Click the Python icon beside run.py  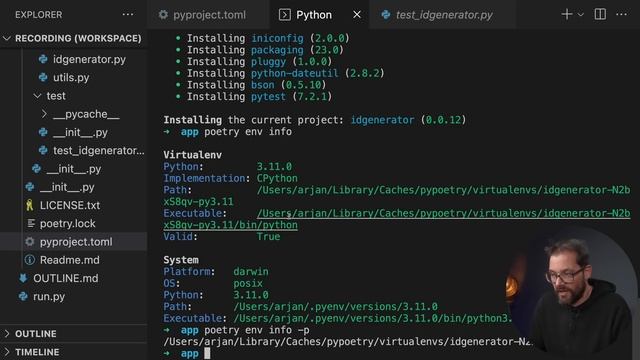pyautogui.click(x=23, y=297)
